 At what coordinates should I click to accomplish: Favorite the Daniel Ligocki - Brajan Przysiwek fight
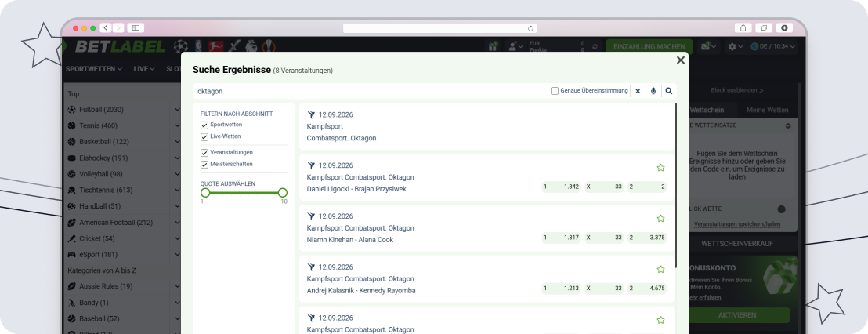[x=660, y=168]
